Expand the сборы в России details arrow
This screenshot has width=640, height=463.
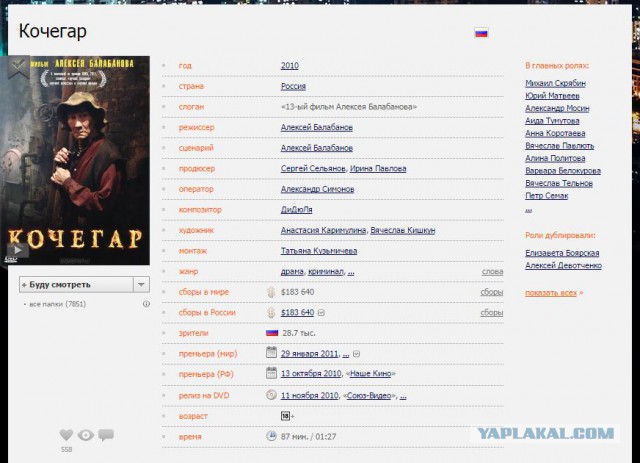321,313
